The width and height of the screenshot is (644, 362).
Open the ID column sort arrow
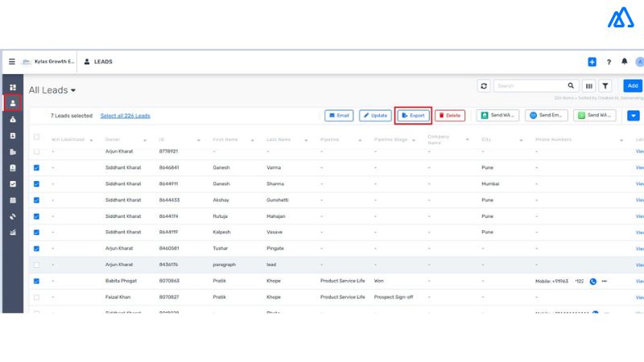tap(199, 140)
